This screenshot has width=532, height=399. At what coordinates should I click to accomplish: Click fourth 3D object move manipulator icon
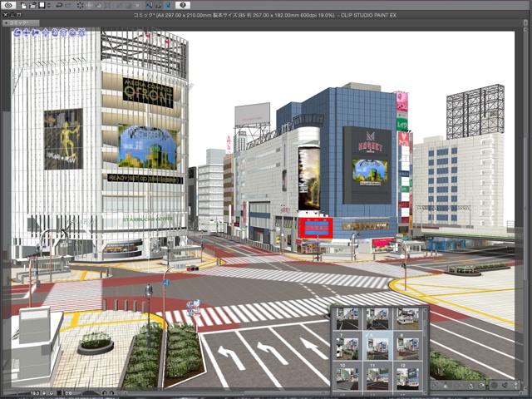[47, 32]
